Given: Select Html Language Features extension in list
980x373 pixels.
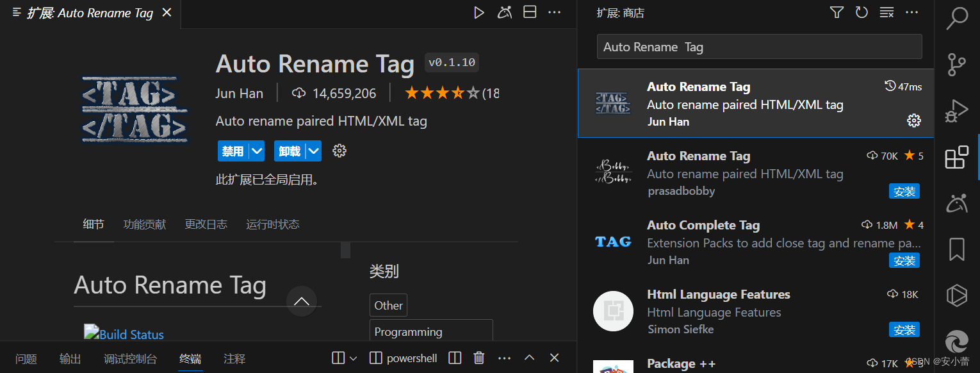Looking at the screenshot, I should (756, 311).
